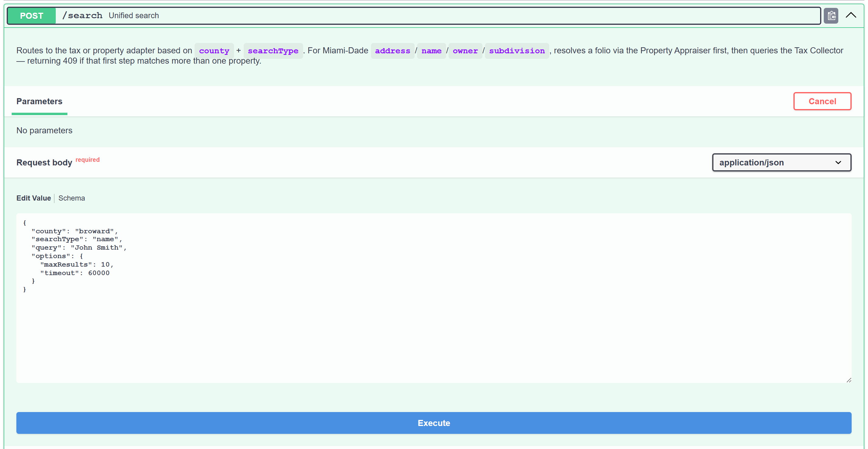
Task: Switch to the Schema tab
Action: click(72, 198)
